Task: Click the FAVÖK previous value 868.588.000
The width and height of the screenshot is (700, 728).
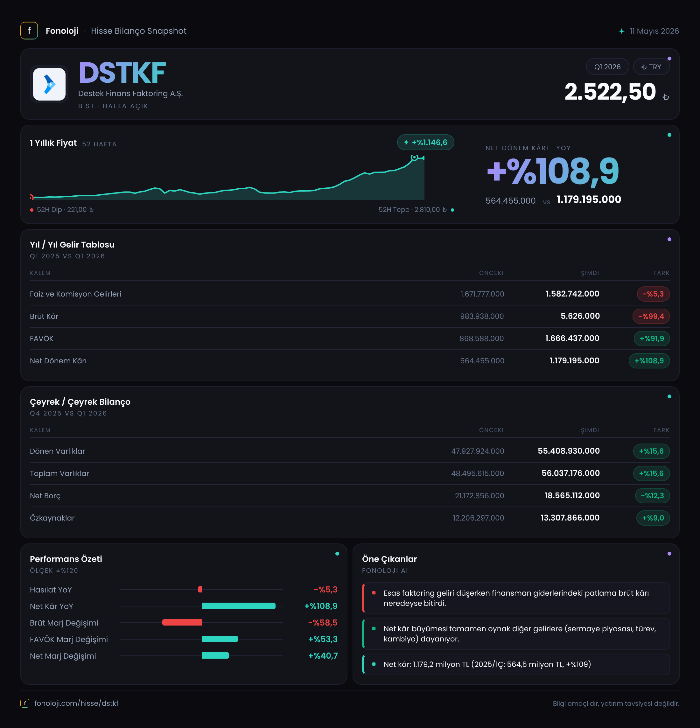Action: click(x=482, y=339)
